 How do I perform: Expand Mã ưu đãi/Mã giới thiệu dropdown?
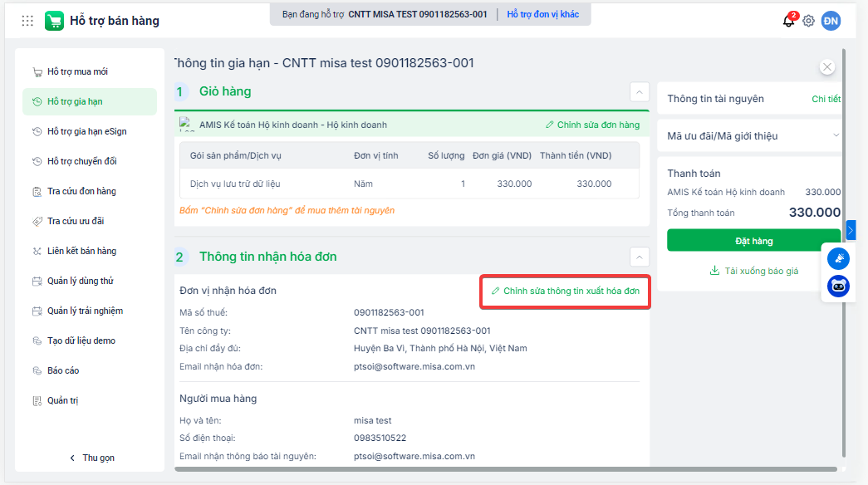(836, 135)
